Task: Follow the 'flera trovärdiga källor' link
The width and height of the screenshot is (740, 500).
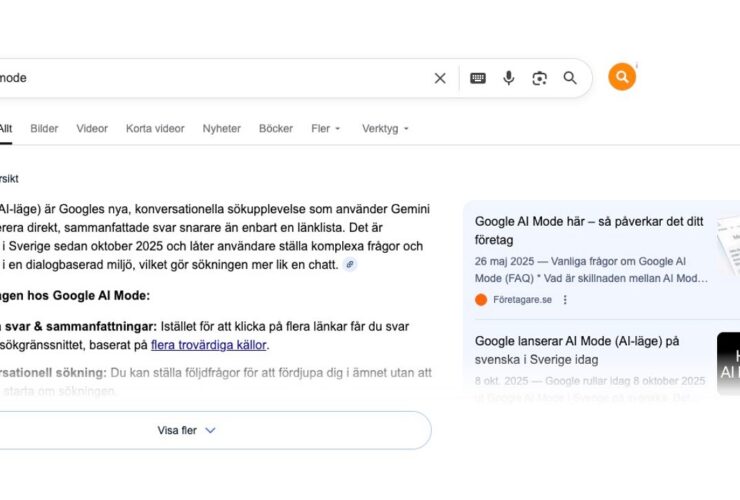Action: (209, 345)
